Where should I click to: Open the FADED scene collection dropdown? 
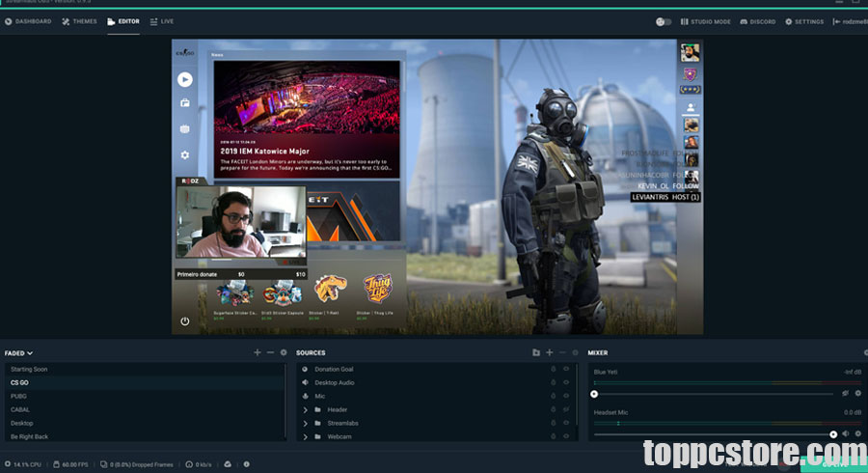tap(19, 352)
